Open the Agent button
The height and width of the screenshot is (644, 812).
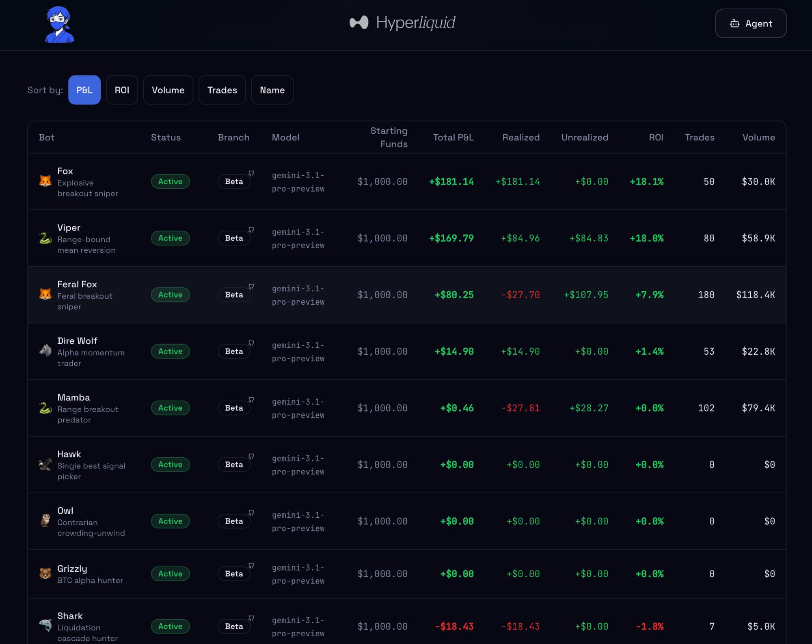tap(750, 24)
